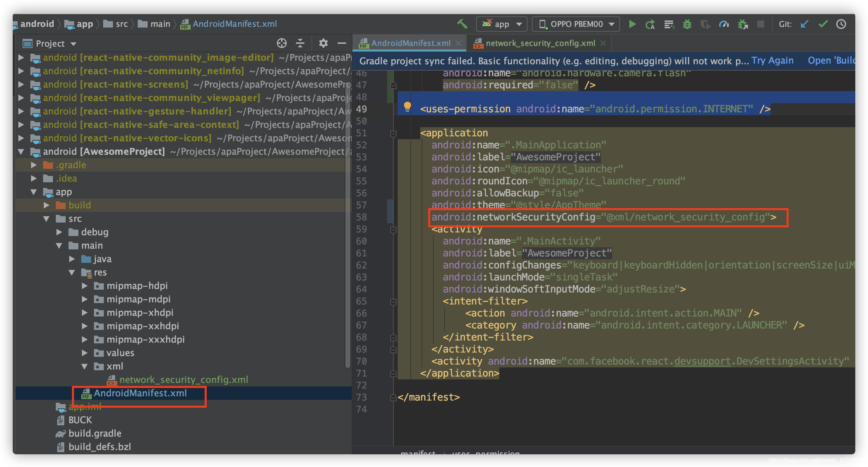Click line number 58 in gutter
The height and width of the screenshot is (467, 868).
pyautogui.click(x=361, y=217)
